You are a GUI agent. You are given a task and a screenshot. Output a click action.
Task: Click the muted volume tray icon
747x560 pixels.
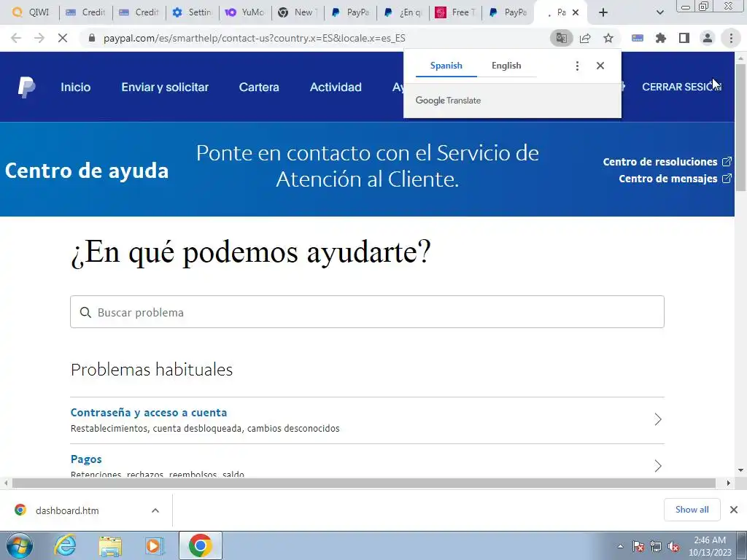pos(673,547)
